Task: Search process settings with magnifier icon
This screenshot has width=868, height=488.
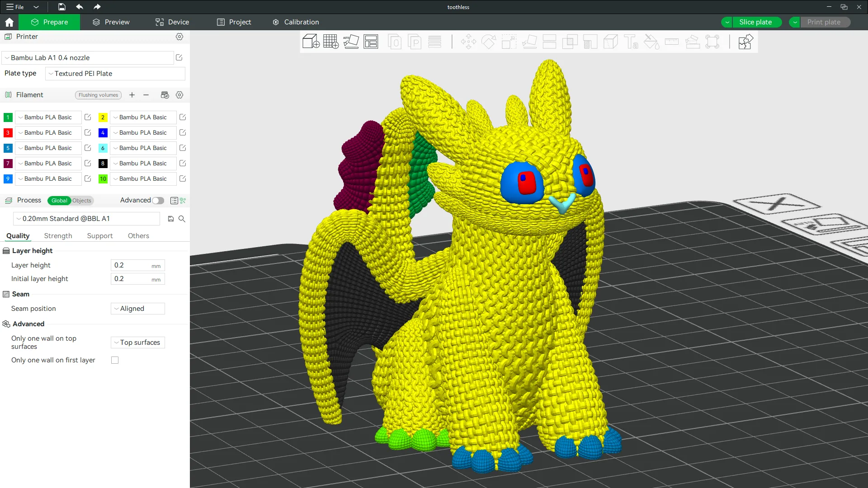Action: [182, 219]
